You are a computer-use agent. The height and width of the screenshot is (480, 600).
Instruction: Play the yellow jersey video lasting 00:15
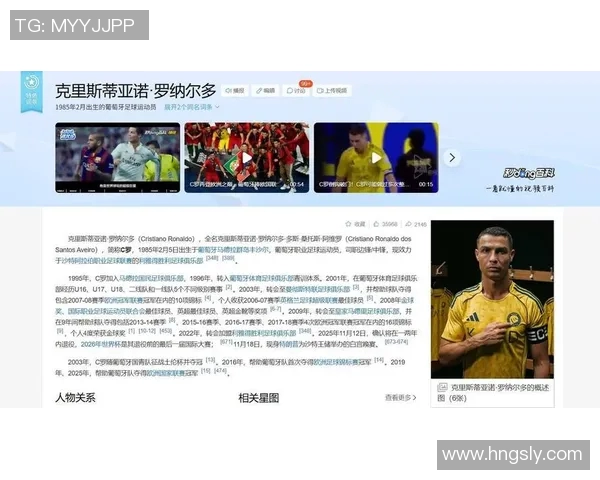(376, 157)
